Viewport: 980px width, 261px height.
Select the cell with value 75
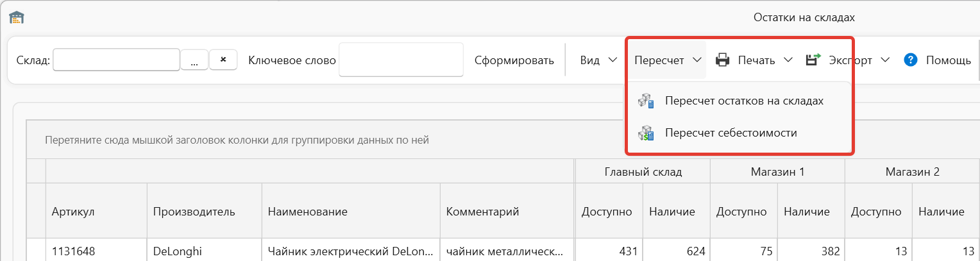pos(744,251)
